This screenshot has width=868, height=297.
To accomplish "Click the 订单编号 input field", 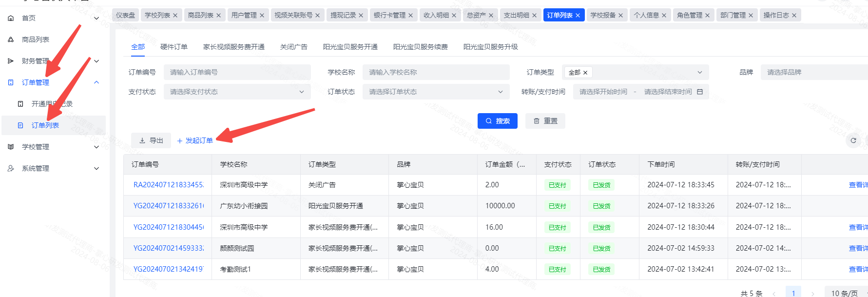I will [237, 72].
